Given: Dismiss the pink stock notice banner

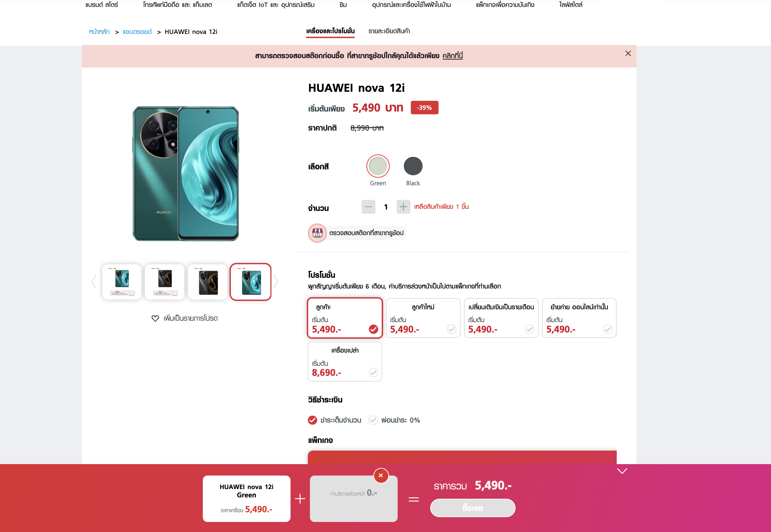Looking at the screenshot, I should pos(628,53).
